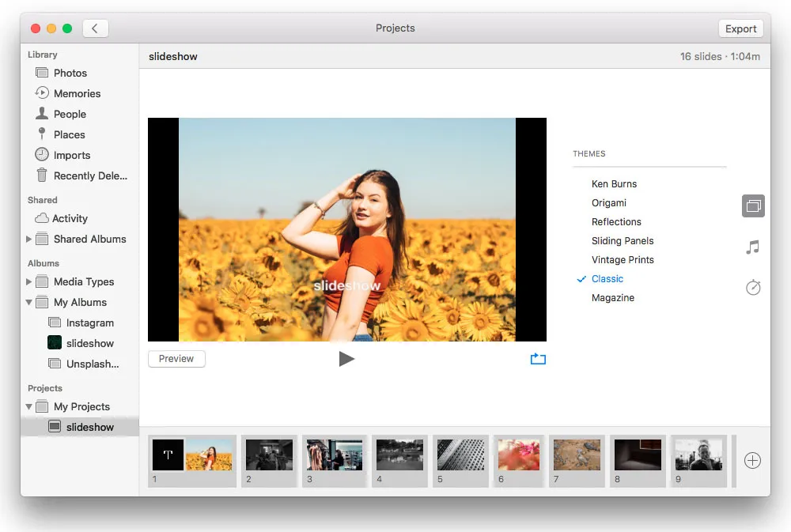This screenshot has width=791, height=532.
Task: Click the Preview button
Action: (x=176, y=358)
